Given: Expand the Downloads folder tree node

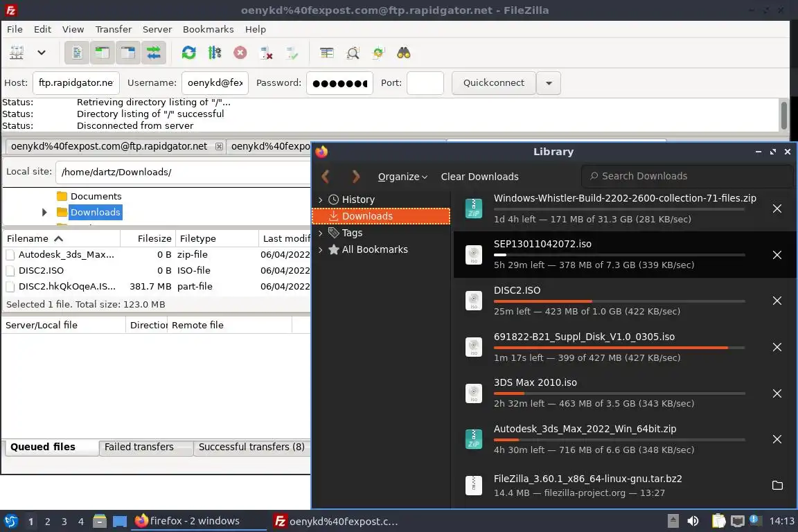Looking at the screenshot, I should coord(44,212).
